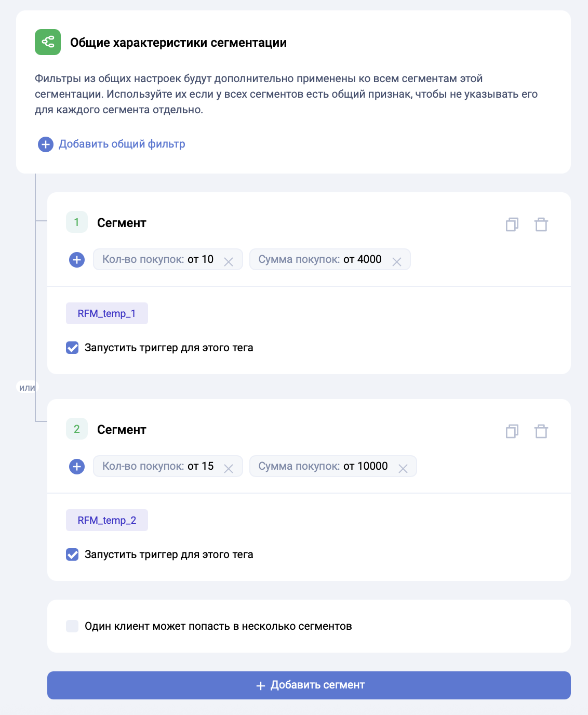Click the 'Добавить сегмент' button
This screenshot has width=588, height=715.
[309, 685]
